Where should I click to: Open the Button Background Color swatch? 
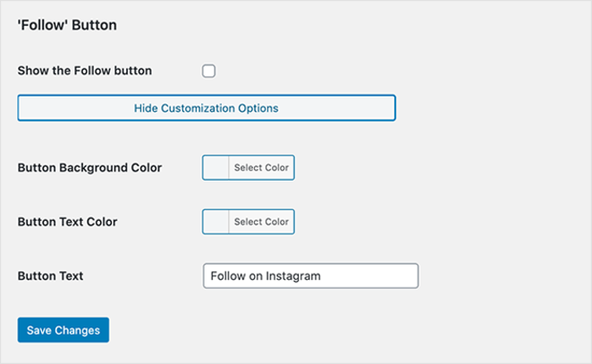click(x=216, y=167)
